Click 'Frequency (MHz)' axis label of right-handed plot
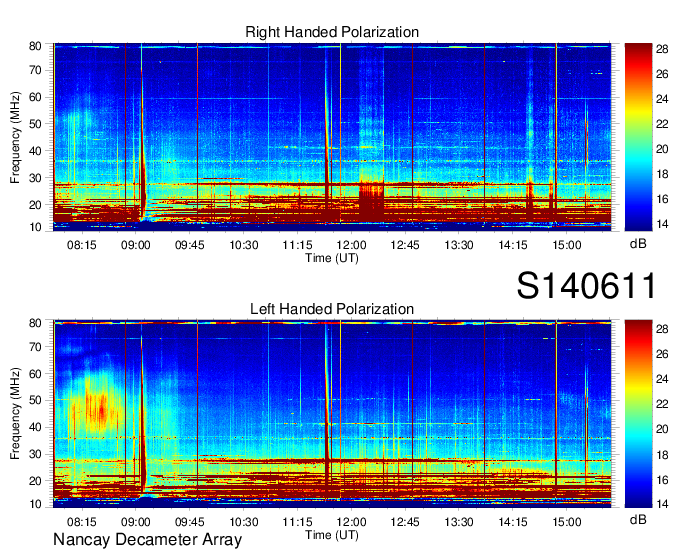The width and height of the screenshot is (680, 552). [15, 138]
